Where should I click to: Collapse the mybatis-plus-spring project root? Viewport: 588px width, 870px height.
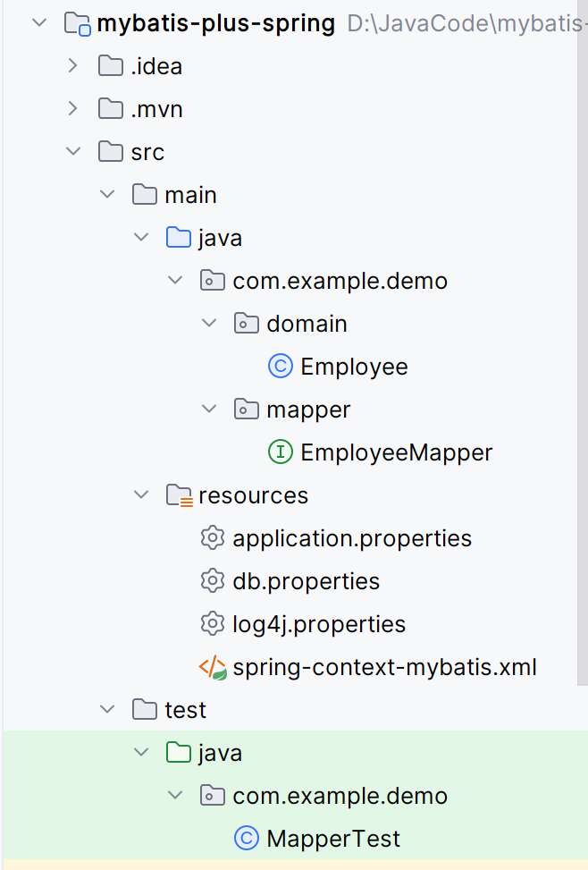tap(38, 22)
